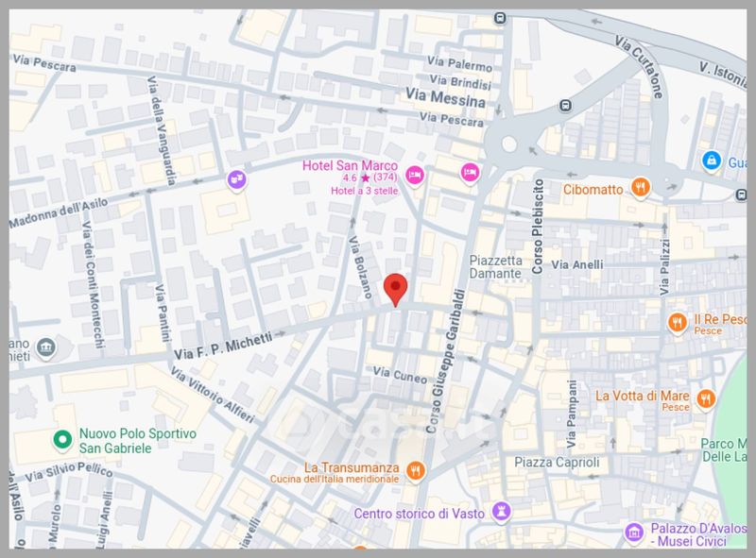Click the grey museum marker at the left edge

[x=45, y=347]
